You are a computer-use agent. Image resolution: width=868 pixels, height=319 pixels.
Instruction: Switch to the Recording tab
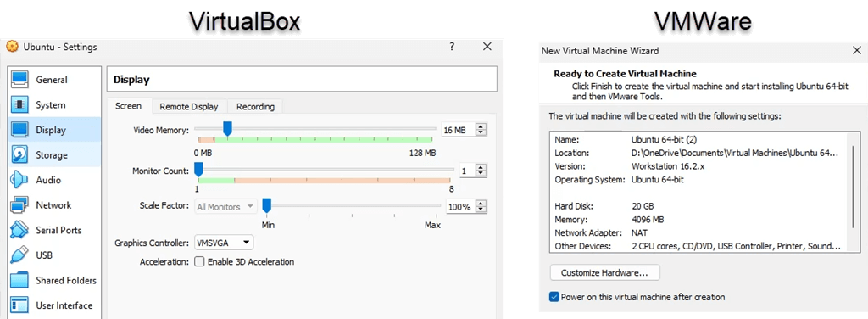pos(255,106)
